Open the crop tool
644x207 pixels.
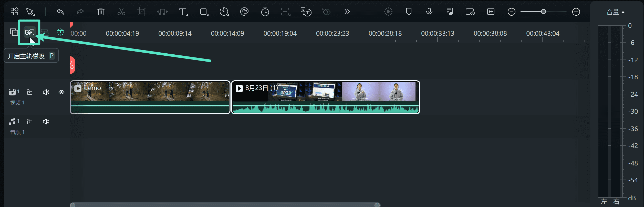click(142, 12)
